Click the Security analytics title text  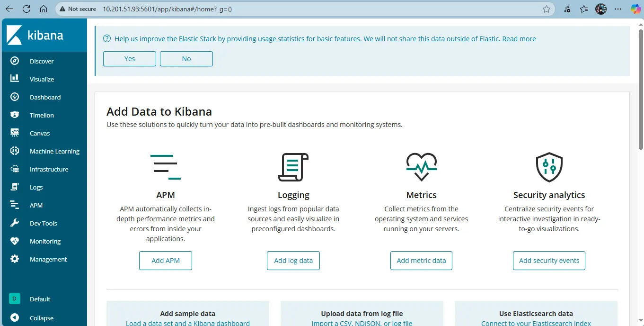point(549,195)
